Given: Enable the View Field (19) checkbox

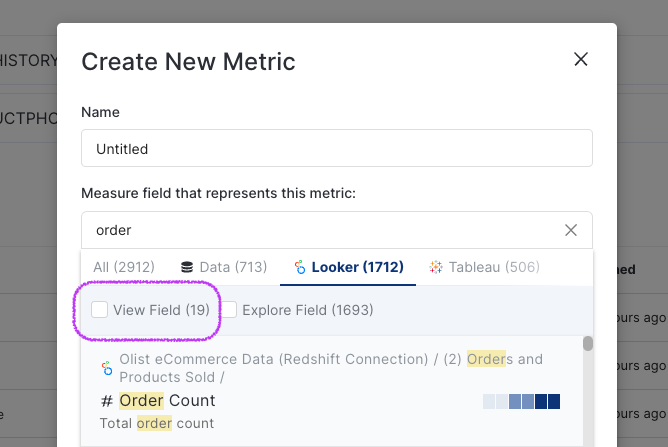Looking at the screenshot, I should click(x=100, y=310).
